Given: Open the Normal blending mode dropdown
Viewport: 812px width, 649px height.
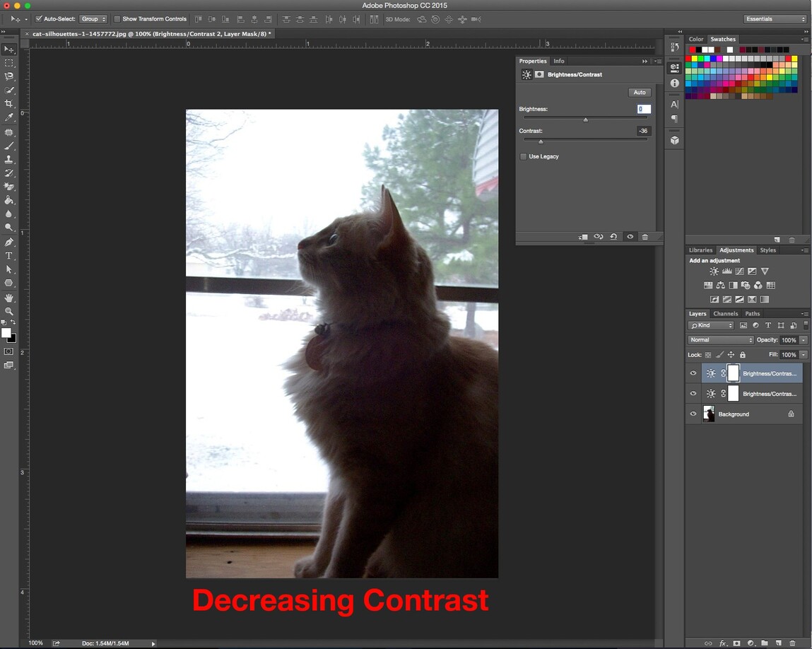Looking at the screenshot, I should 720,340.
